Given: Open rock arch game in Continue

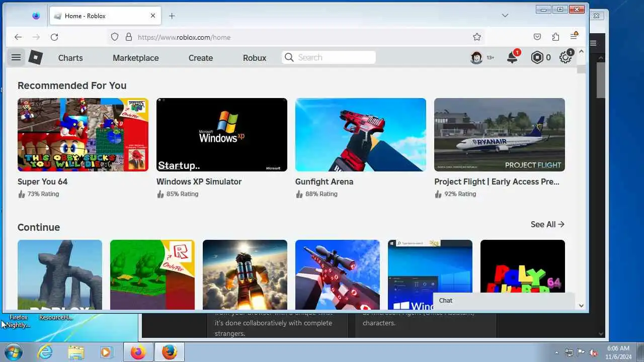Looking at the screenshot, I should tap(60, 275).
